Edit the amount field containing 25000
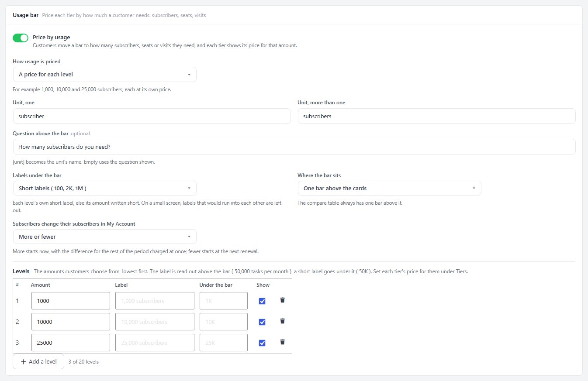The height and width of the screenshot is (381, 588). (x=71, y=343)
